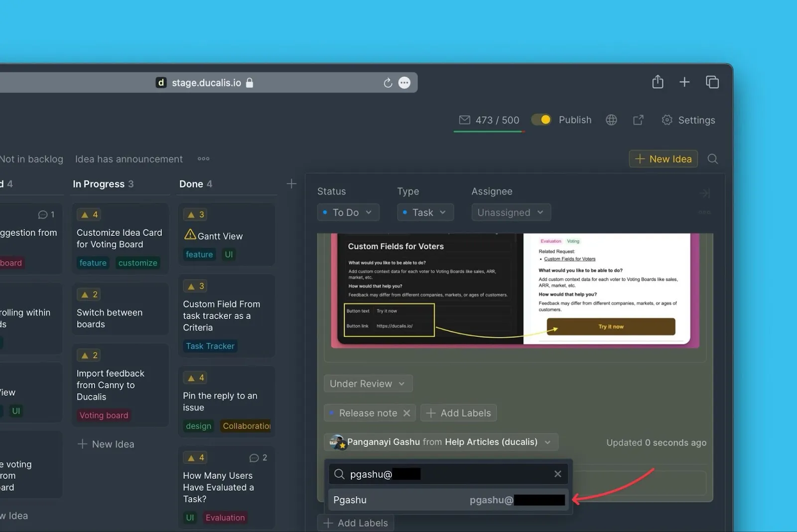Viewport: 797px width, 532px height.
Task: Select the Idea has announcement filter
Action: pos(129,159)
